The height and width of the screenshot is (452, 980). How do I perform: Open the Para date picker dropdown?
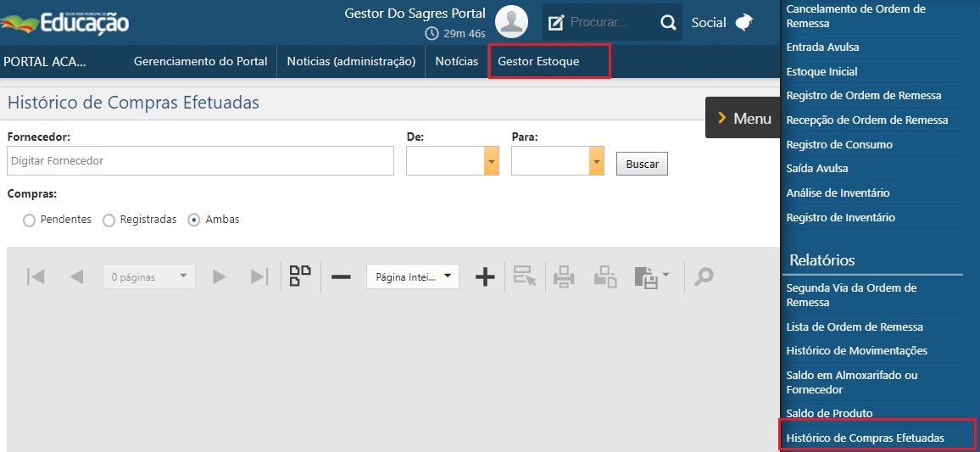[x=597, y=161]
